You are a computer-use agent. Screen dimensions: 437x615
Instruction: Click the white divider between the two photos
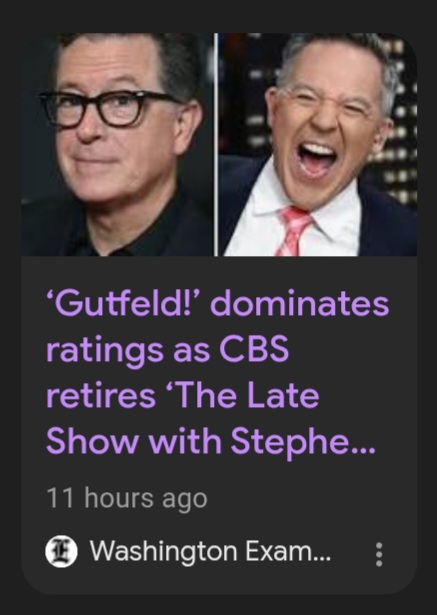pos(216,145)
